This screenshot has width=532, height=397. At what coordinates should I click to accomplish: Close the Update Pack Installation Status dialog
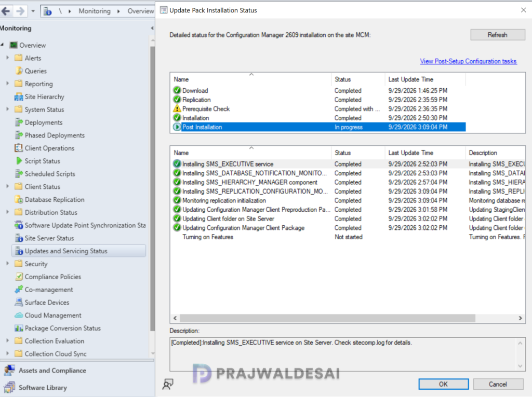coord(524,10)
